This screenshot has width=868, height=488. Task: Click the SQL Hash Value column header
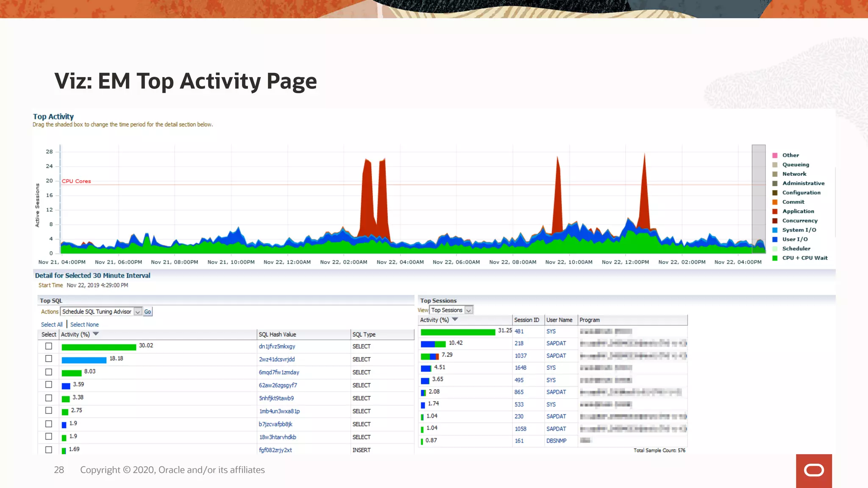pos(304,334)
